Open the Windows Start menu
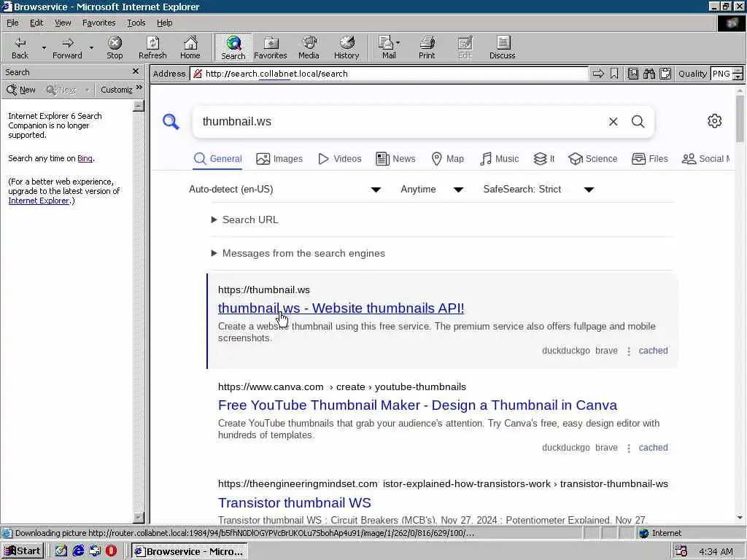This screenshot has width=747, height=560. [x=23, y=551]
